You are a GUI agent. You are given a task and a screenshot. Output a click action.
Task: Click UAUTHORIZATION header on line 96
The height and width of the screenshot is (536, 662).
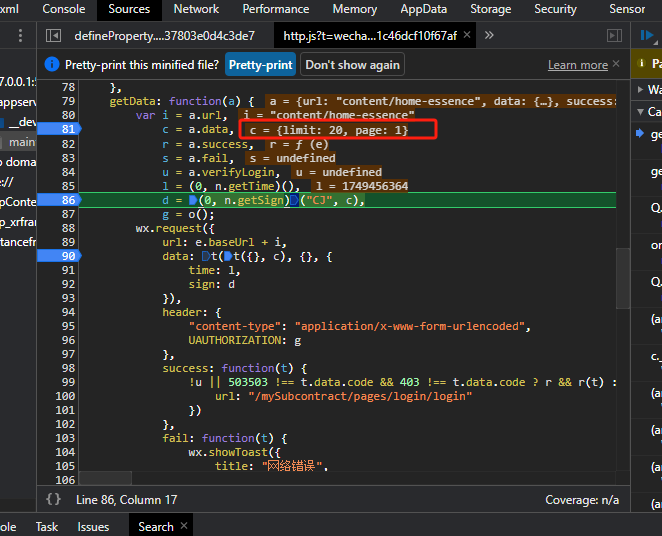(235, 340)
